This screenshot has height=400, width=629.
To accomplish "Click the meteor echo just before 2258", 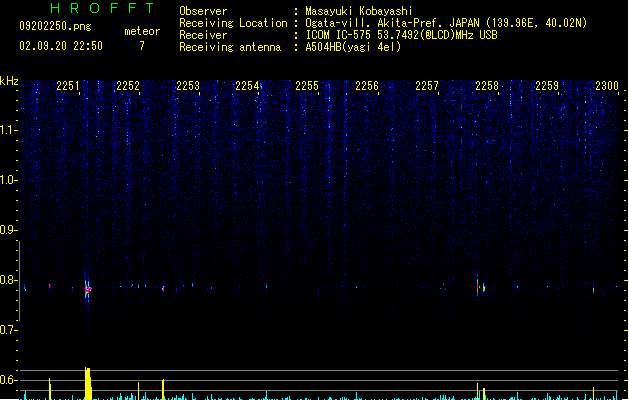I will click(477, 285).
